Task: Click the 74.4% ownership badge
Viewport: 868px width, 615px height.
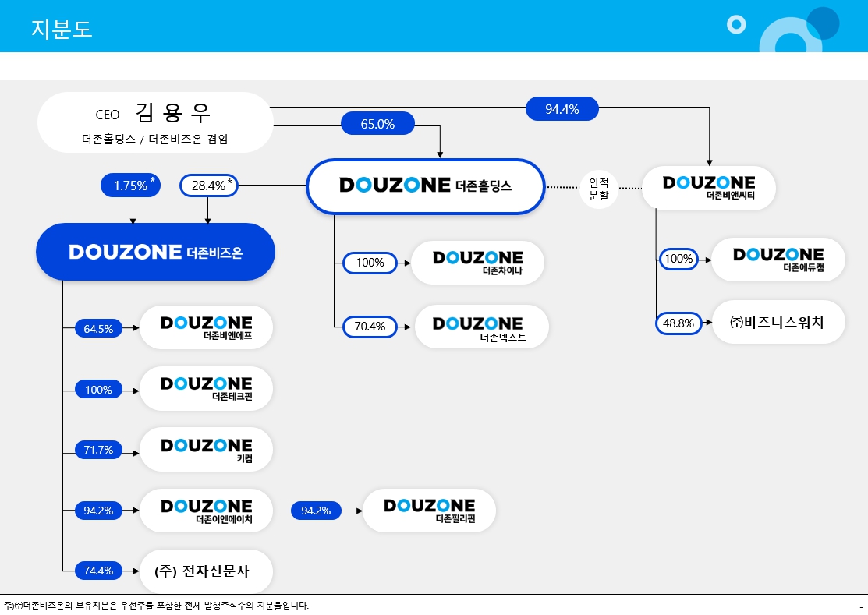Action: (x=98, y=571)
